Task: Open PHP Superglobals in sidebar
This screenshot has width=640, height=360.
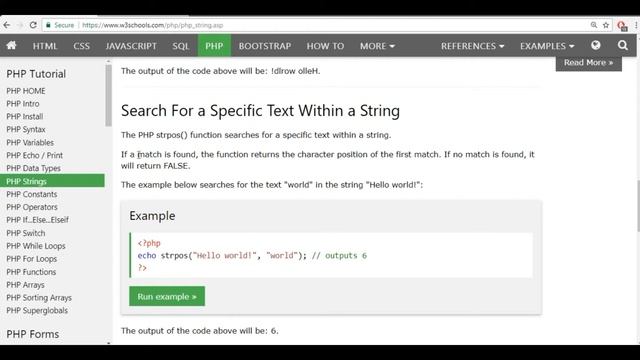Action: click(37, 311)
